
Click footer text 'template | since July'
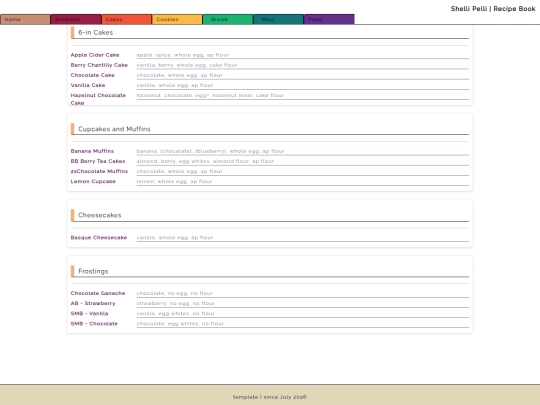click(x=269, y=397)
